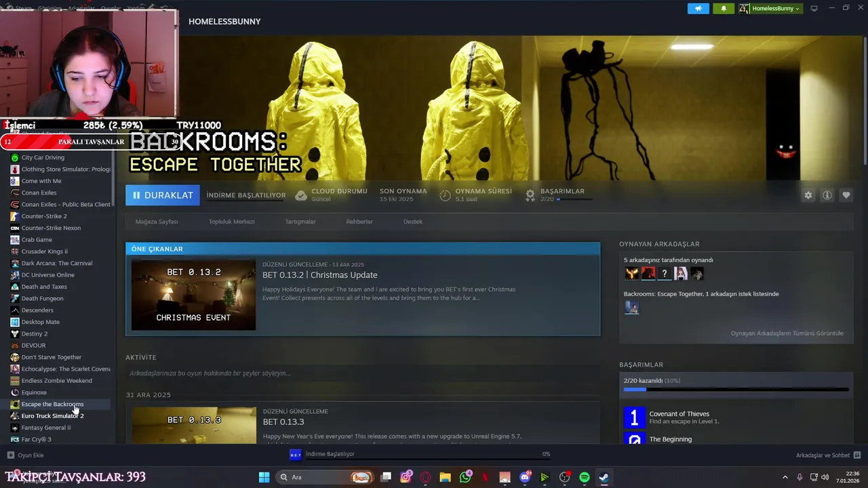Open the Tartışmalar tab
Image resolution: width=868 pixels, height=488 pixels.
pyautogui.click(x=300, y=222)
